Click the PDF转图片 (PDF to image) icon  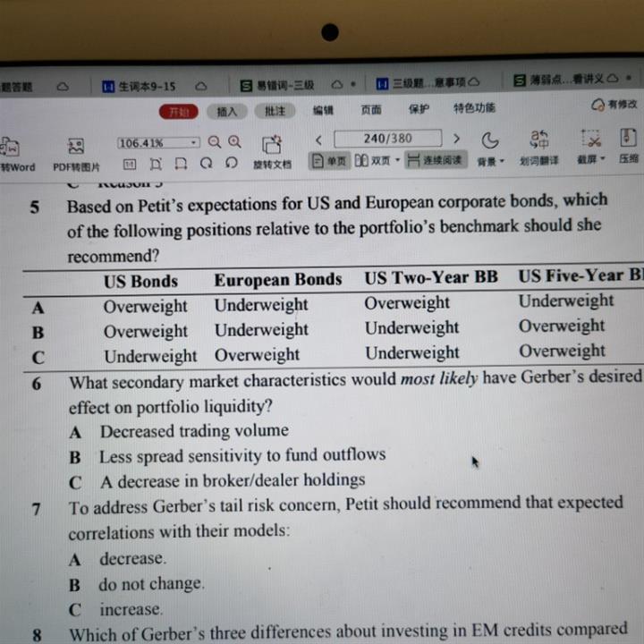tap(76, 146)
